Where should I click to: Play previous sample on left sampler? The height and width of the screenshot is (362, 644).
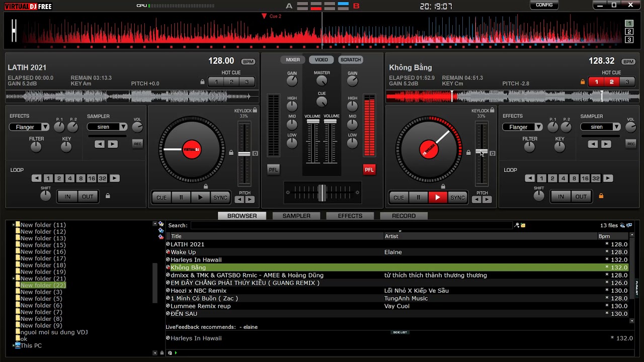point(100,144)
